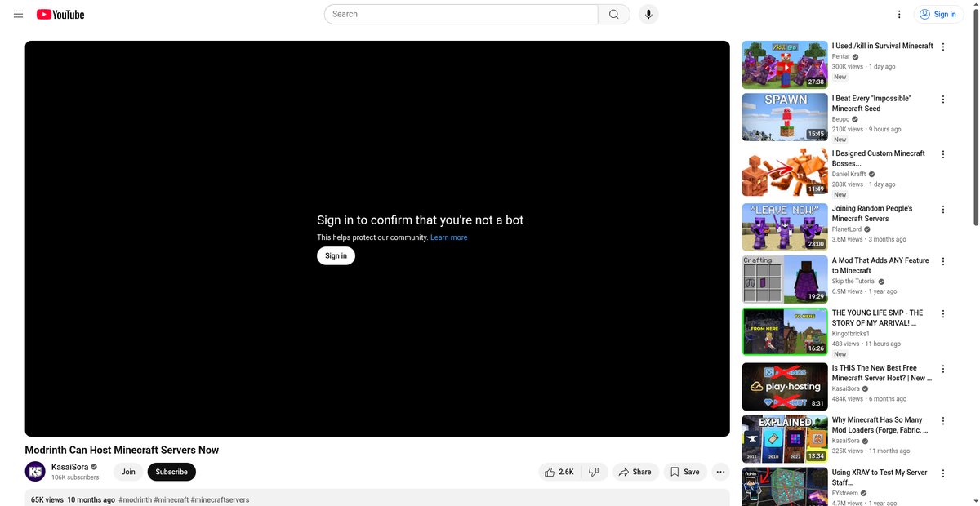The width and height of the screenshot is (980, 506).
Task: Open options menu for Joining Random People's Servers
Action: pyautogui.click(x=943, y=209)
